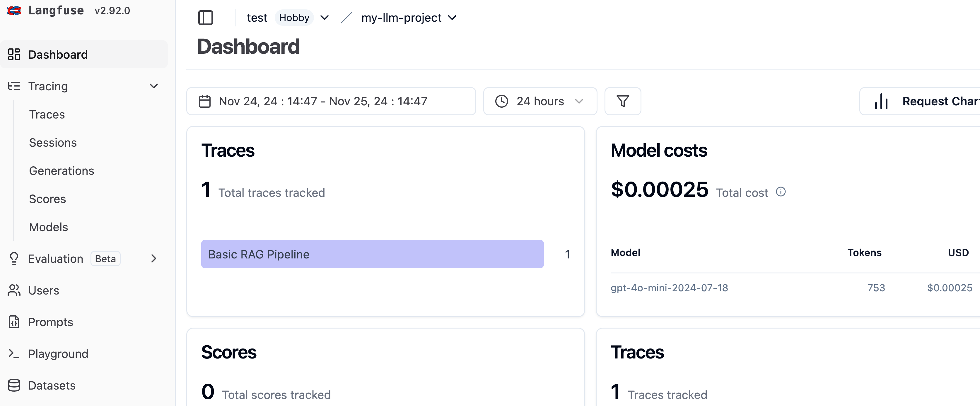Collapse the sidebar using the panel toggle icon
Viewport: 980px width, 406px height.
pyautogui.click(x=205, y=17)
